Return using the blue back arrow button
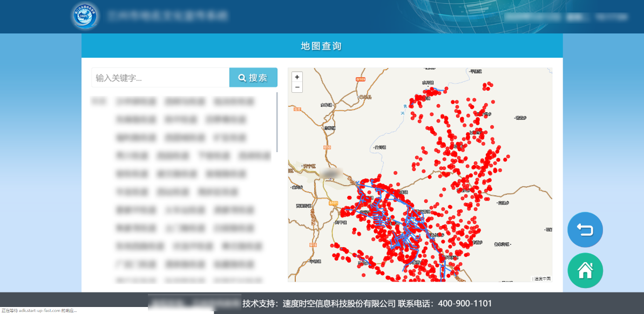The image size is (644, 314). (x=585, y=230)
